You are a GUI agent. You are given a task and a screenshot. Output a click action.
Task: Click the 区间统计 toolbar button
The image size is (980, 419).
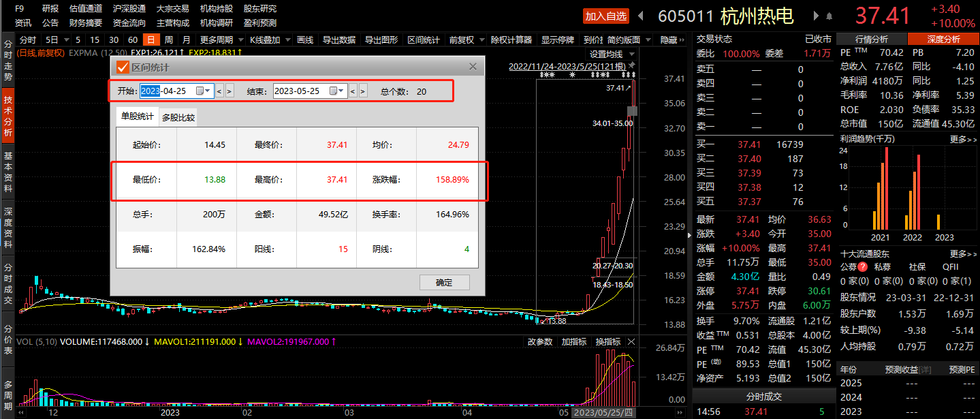[423, 40]
